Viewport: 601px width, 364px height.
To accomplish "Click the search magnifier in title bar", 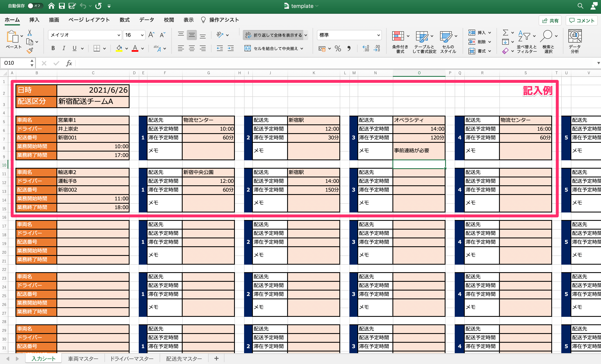I will coord(580,6).
